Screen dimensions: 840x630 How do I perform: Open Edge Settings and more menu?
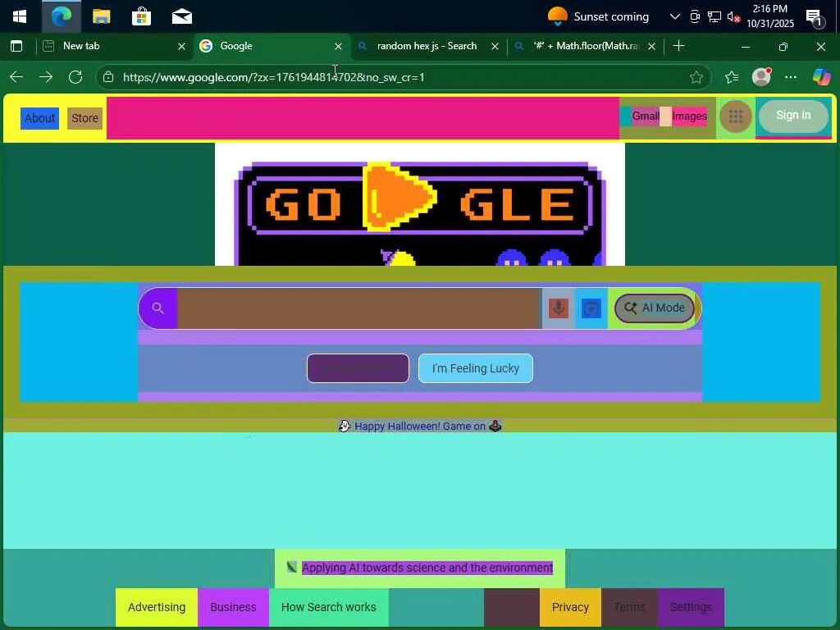790,77
